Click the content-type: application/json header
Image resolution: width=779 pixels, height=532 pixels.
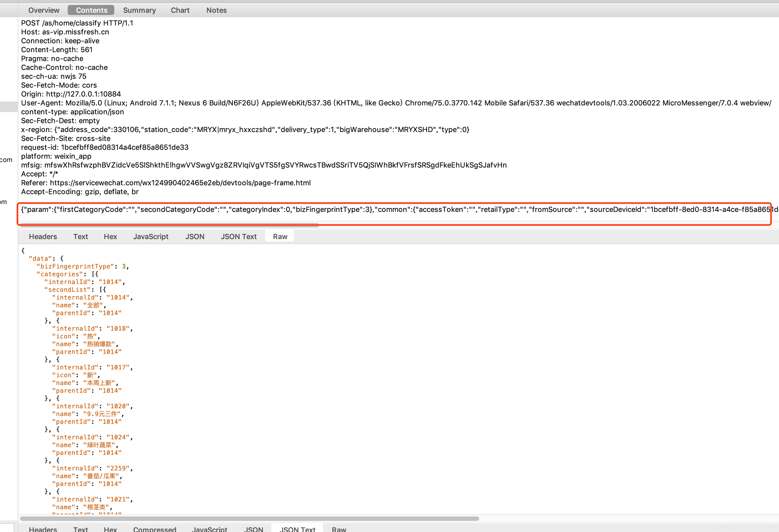(72, 112)
